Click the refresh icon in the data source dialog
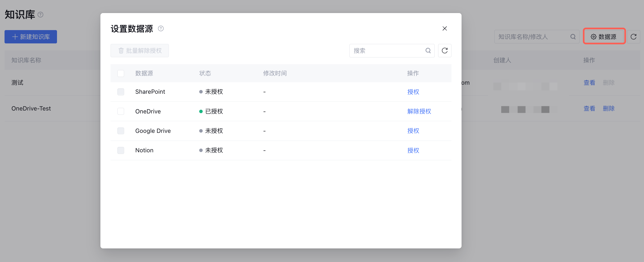 [445, 51]
